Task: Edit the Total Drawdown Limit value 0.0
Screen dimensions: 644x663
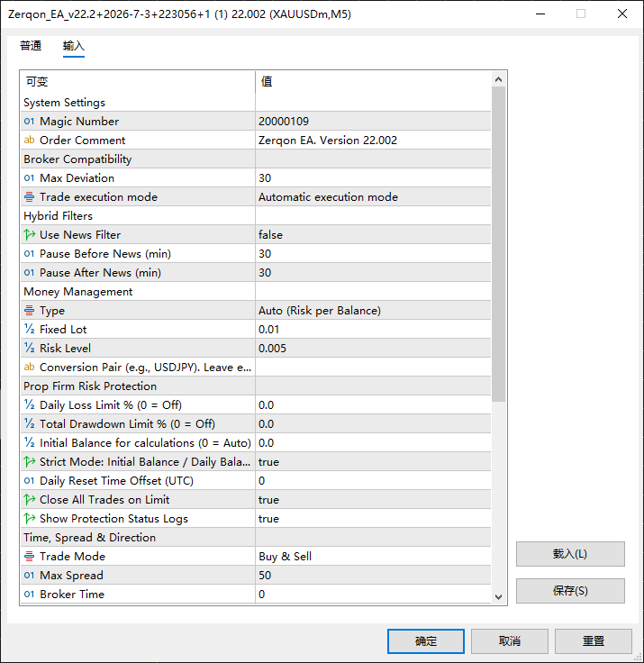Action: 373,424
